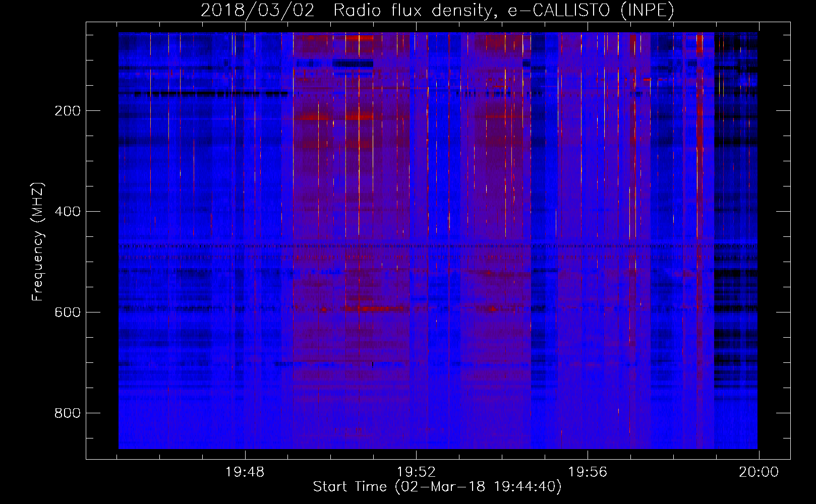Click the 800 frequency tick label
The image size is (816, 504).
pyautogui.click(x=68, y=413)
